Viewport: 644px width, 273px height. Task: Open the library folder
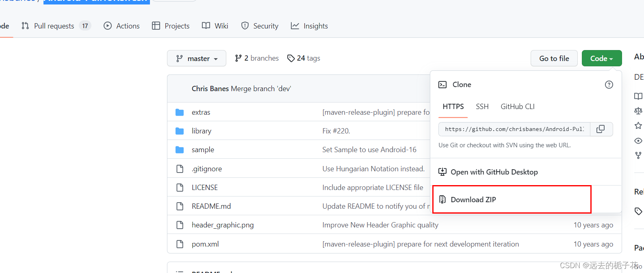pyautogui.click(x=202, y=131)
